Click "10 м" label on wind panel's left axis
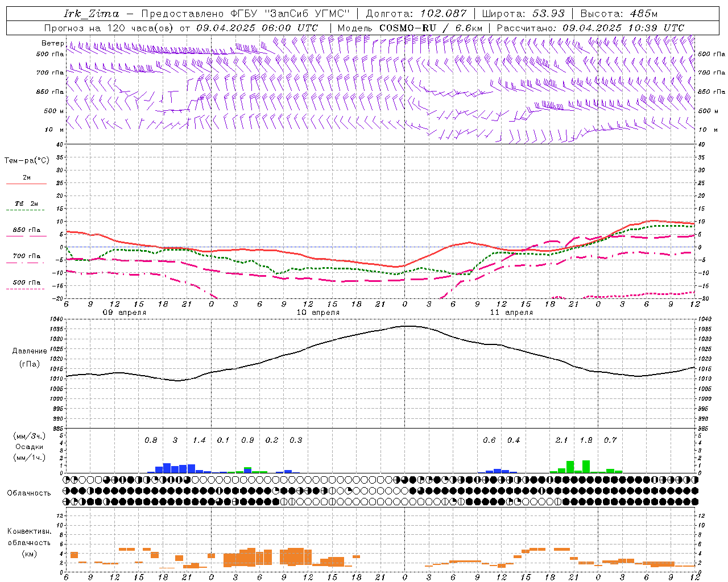The image size is (728, 582). coord(55,130)
